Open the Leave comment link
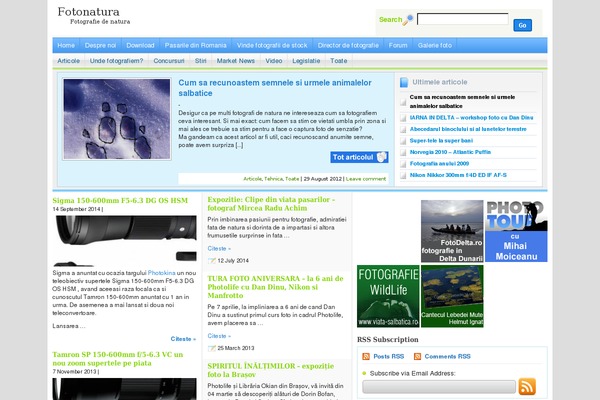The image size is (600, 400). tap(366, 178)
